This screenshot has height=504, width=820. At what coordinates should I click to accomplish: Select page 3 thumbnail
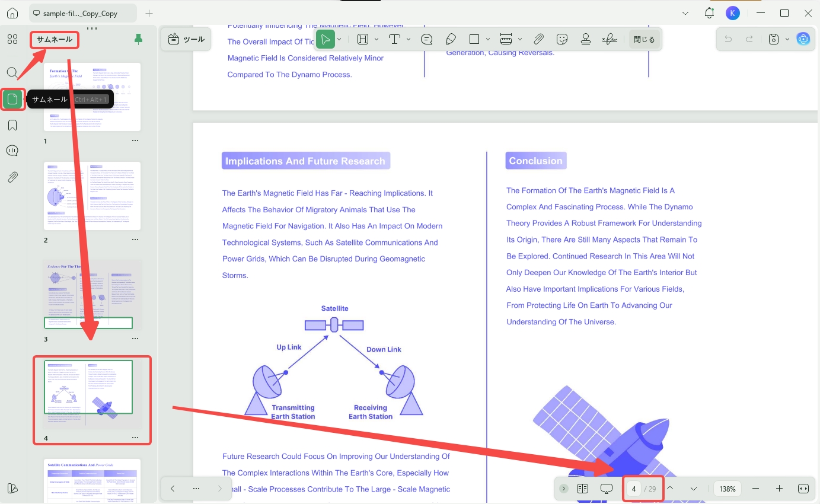pos(92,295)
